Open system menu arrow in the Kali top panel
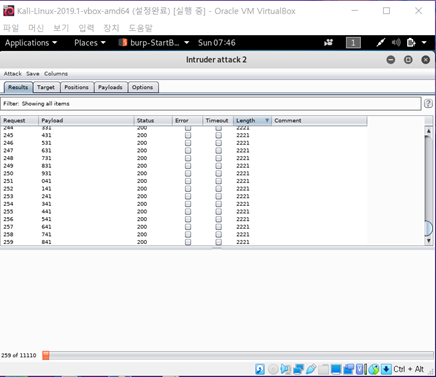Viewport: 436px width, 377px height. (x=424, y=43)
